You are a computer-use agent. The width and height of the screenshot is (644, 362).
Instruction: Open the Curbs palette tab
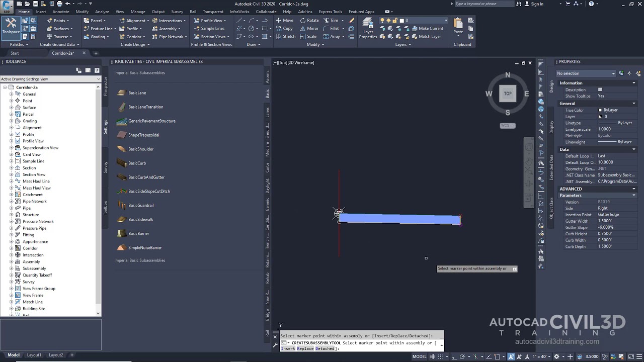(x=267, y=167)
